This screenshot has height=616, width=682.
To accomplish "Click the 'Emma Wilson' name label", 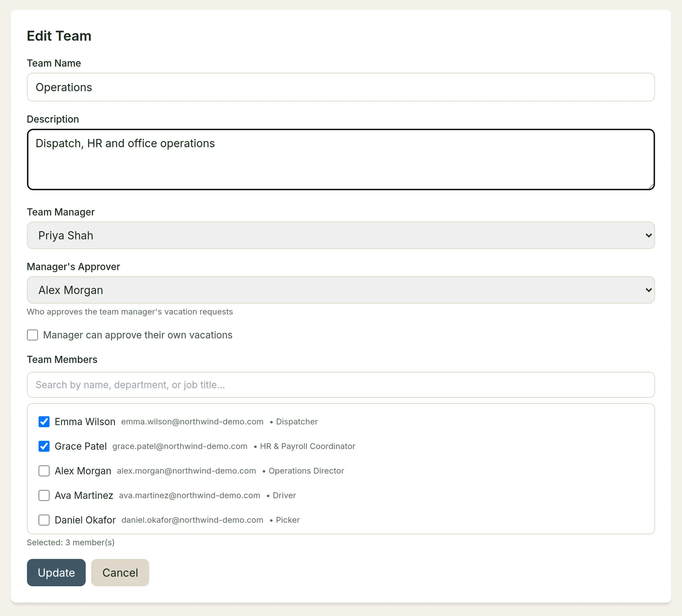I will click(85, 421).
